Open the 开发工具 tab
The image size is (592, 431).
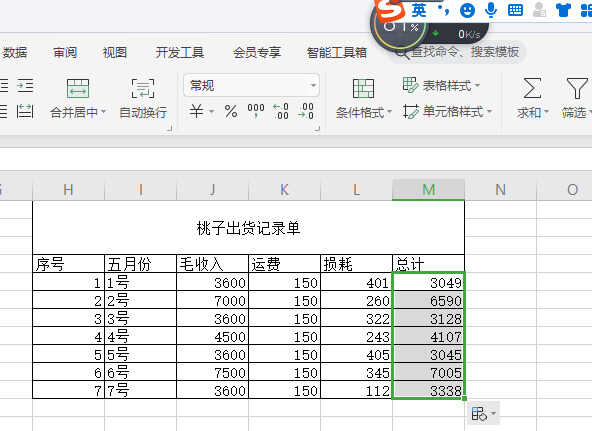(x=180, y=52)
